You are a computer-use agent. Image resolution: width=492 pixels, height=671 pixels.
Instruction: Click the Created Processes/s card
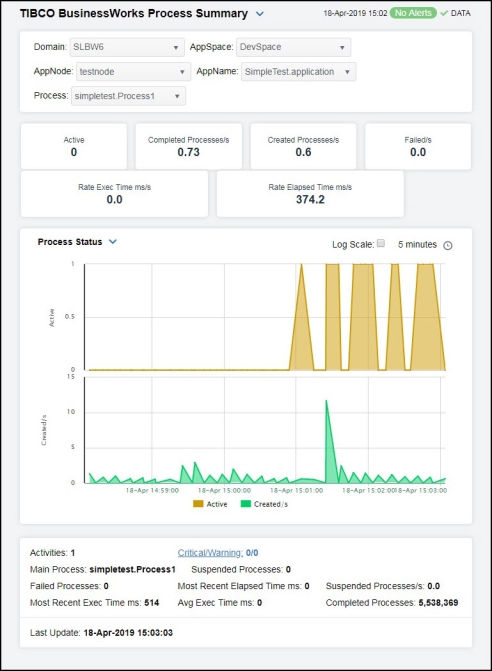tap(303, 146)
